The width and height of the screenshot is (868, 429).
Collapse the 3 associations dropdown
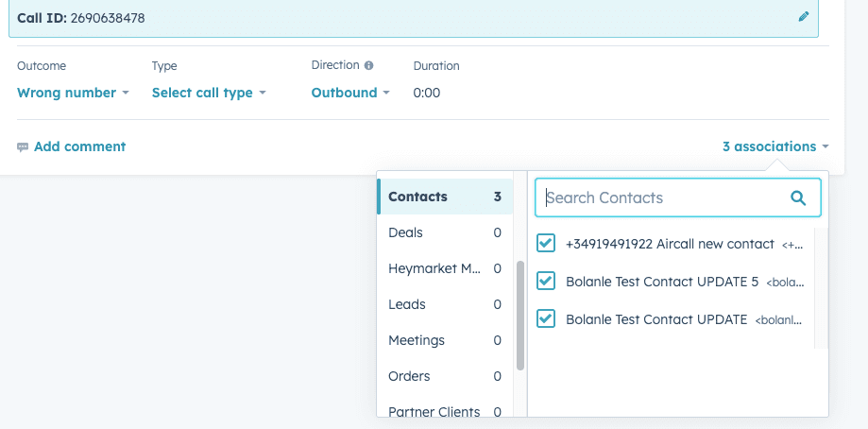(775, 146)
